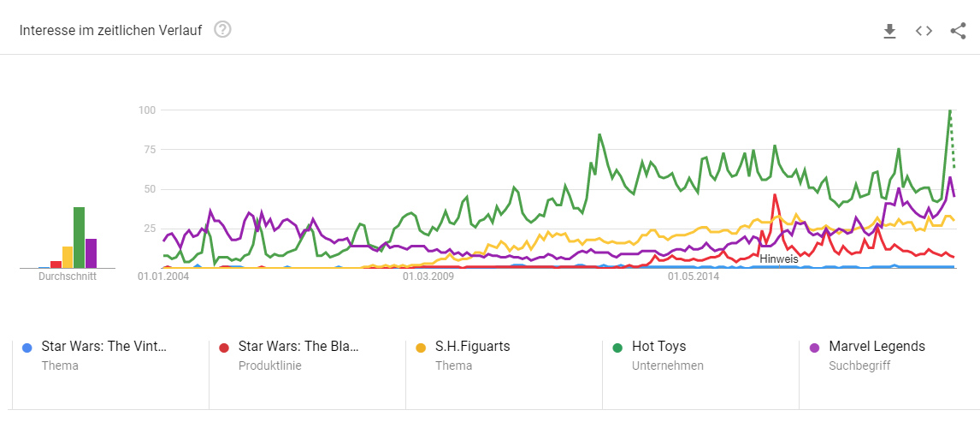
Task: Click the blue dot beside Star Wars: The Vint...
Action: tap(27, 348)
